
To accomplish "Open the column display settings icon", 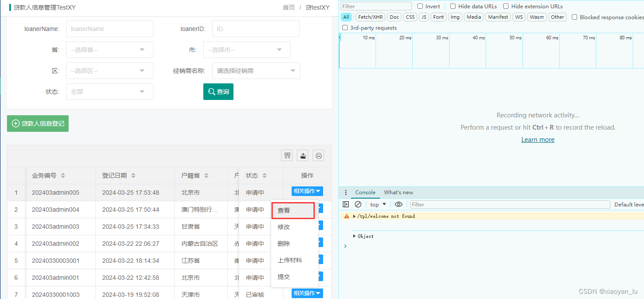I will tap(287, 155).
